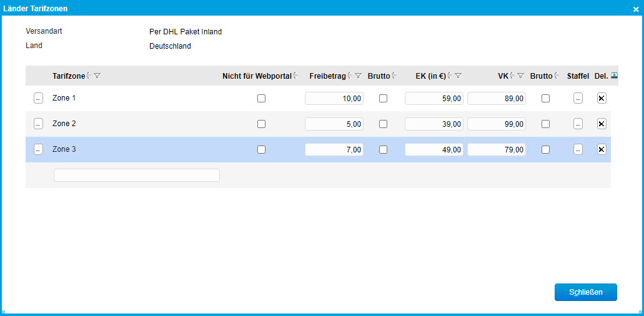Open the filter for the VK column
The image size is (644, 316).
tap(520, 76)
